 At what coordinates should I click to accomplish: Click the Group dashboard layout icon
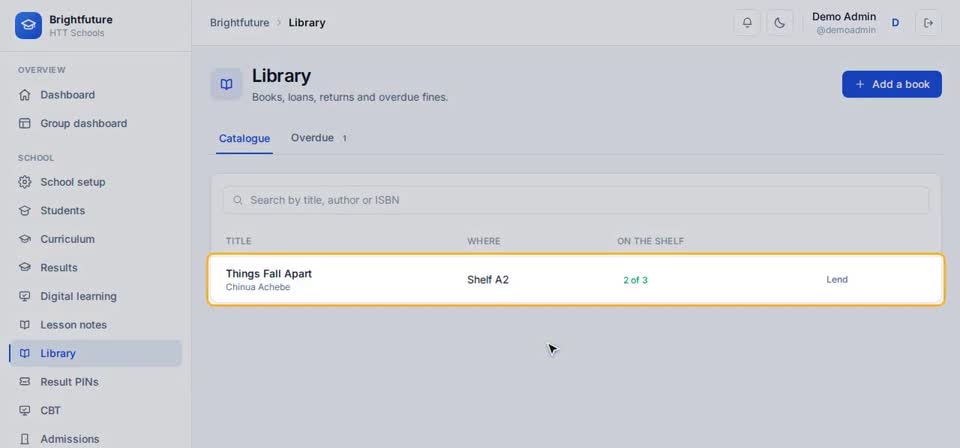pos(24,123)
